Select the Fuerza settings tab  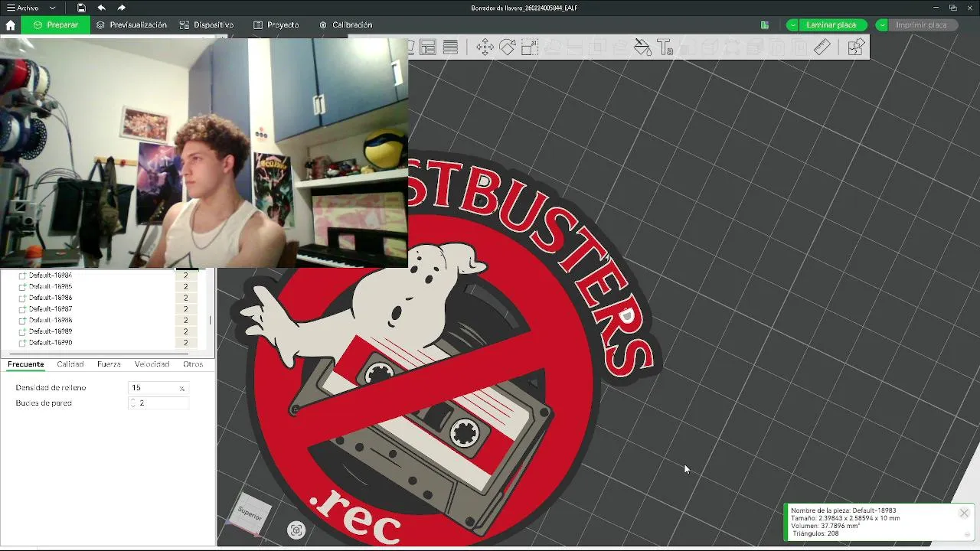(109, 364)
